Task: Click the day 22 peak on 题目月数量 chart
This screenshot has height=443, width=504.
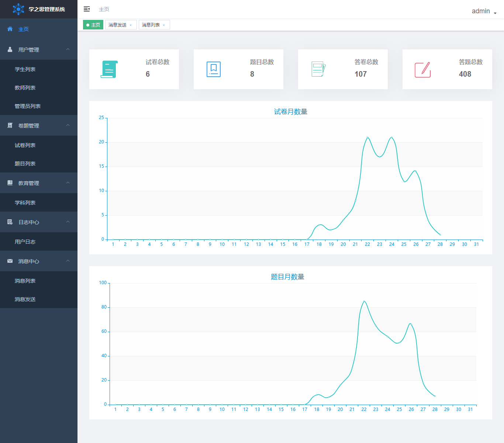Action: click(x=364, y=301)
